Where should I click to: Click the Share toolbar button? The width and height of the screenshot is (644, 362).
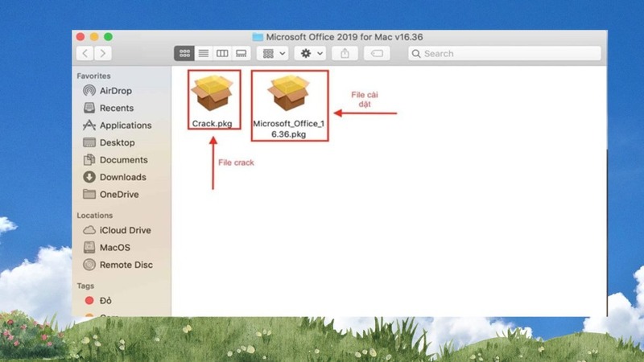point(345,53)
